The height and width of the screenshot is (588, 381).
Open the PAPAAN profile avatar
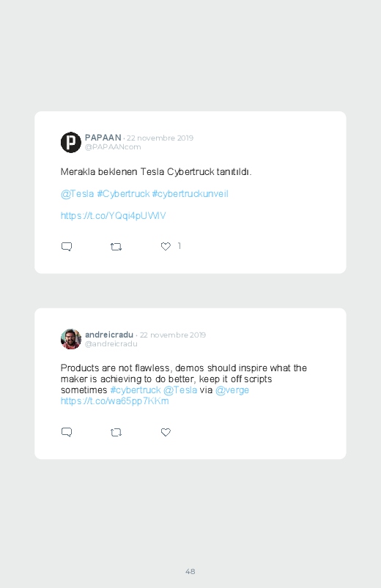(71, 142)
